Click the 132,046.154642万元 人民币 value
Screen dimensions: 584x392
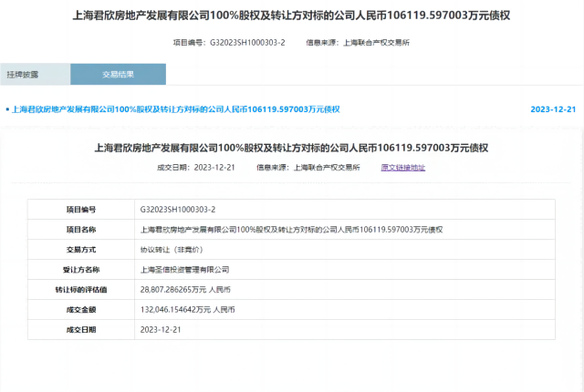click(x=187, y=310)
